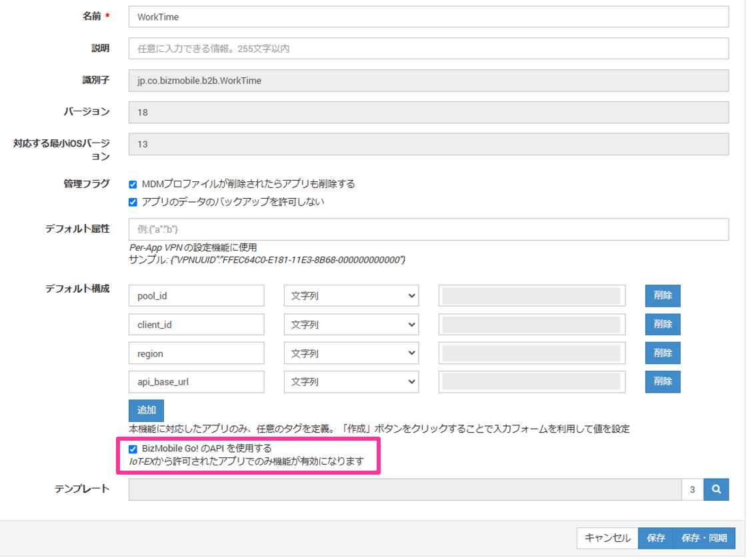Click the 保存・同期 button
This screenshot has width=750, height=560.
point(704,538)
